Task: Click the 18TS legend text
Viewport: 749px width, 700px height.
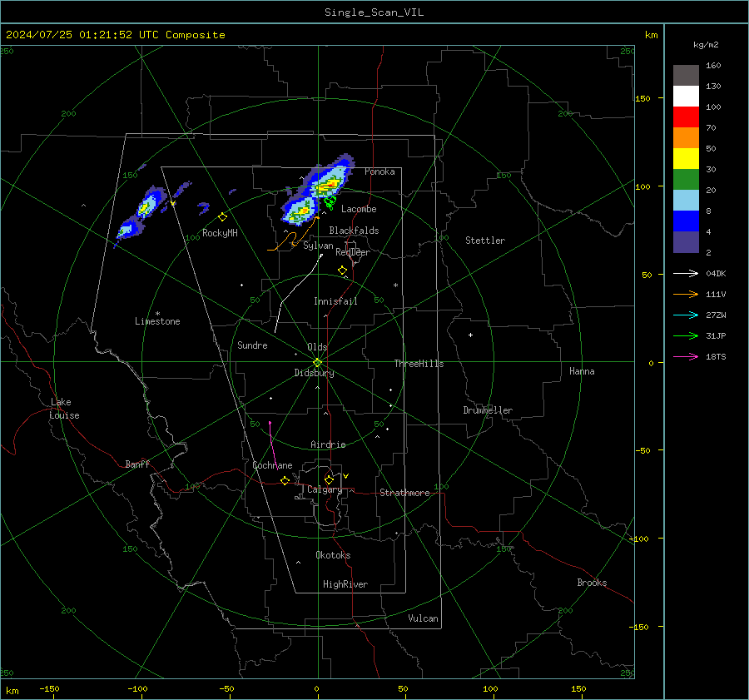Action: 716,357
